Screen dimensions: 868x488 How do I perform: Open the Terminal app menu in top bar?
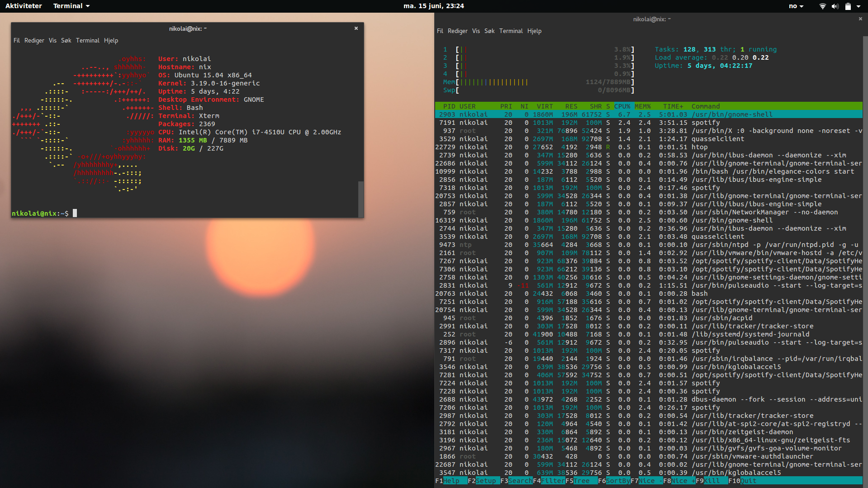(71, 6)
